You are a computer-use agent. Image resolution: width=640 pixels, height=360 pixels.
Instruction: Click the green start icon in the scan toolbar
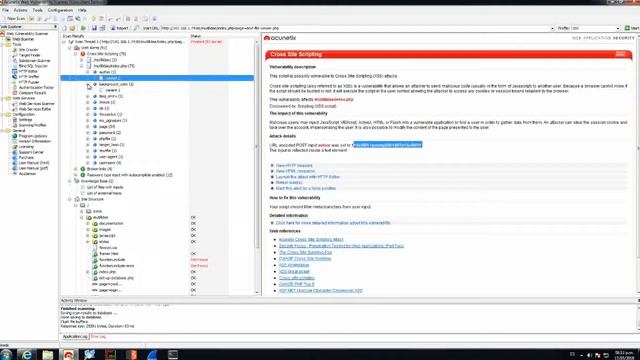point(83,28)
